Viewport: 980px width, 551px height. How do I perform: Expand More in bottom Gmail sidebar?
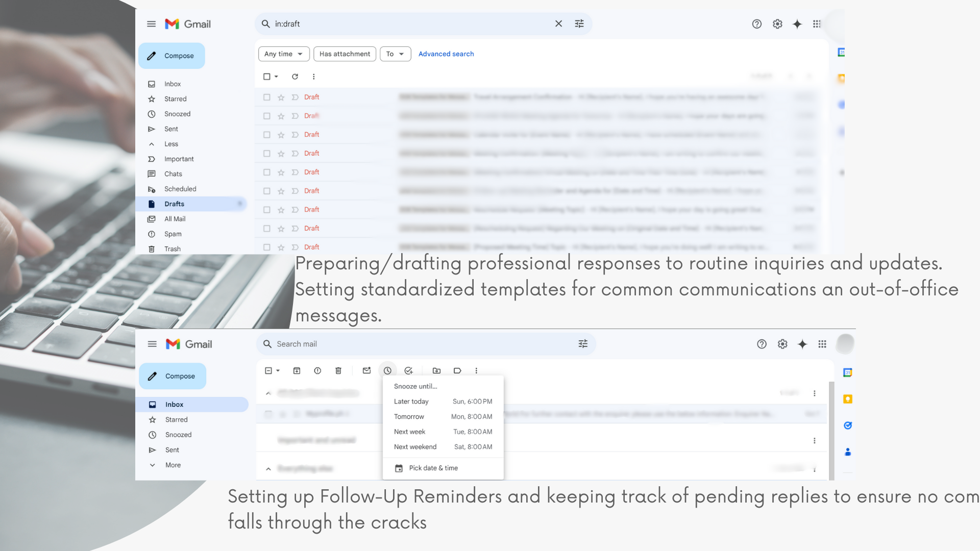pos(173,465)
